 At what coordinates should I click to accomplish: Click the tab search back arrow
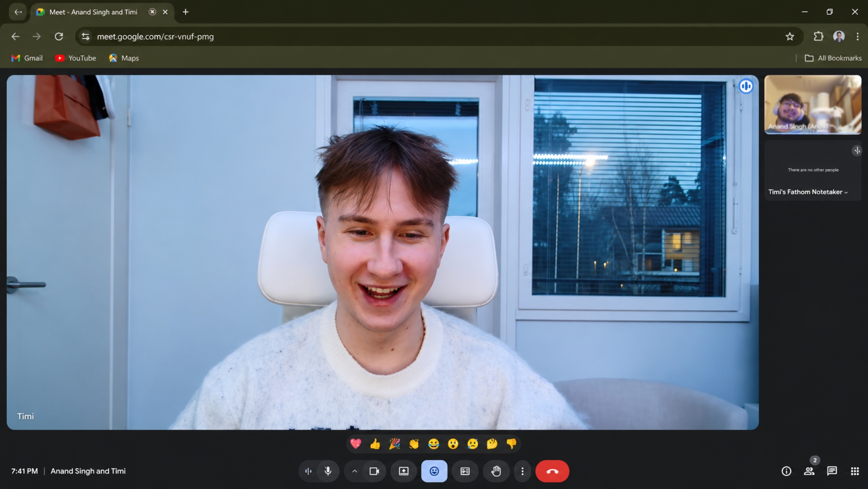(x=18, y=12)
